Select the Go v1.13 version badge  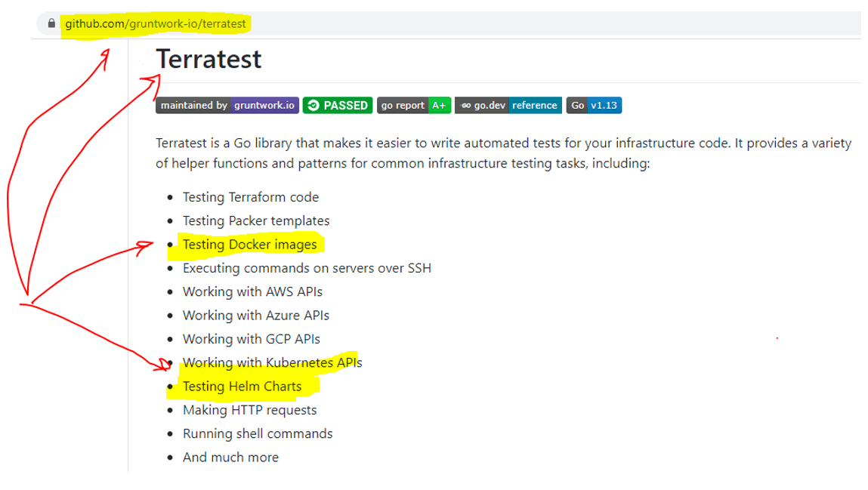(594, 105)
